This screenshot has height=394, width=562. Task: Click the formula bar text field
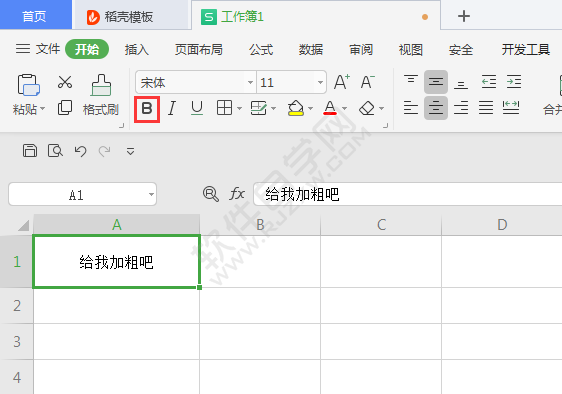coord(408,194)
